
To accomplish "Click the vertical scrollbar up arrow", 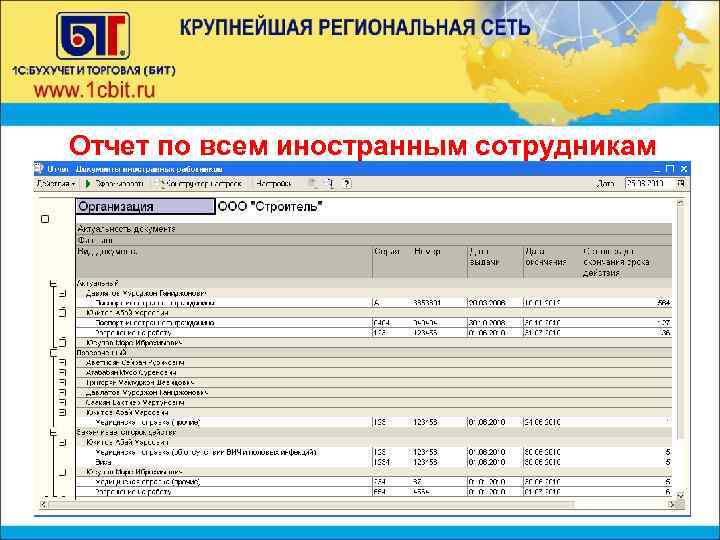I will click(x=681, y=203).
